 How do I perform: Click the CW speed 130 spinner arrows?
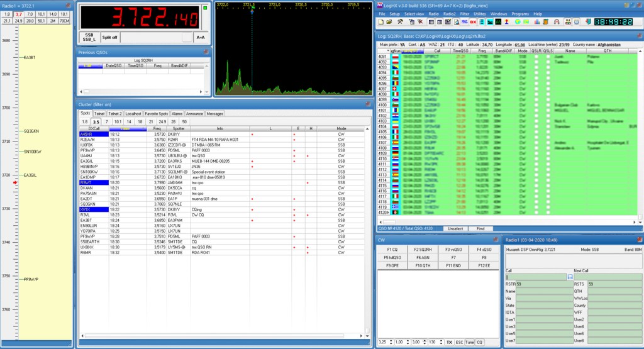[x=441, y=341]
